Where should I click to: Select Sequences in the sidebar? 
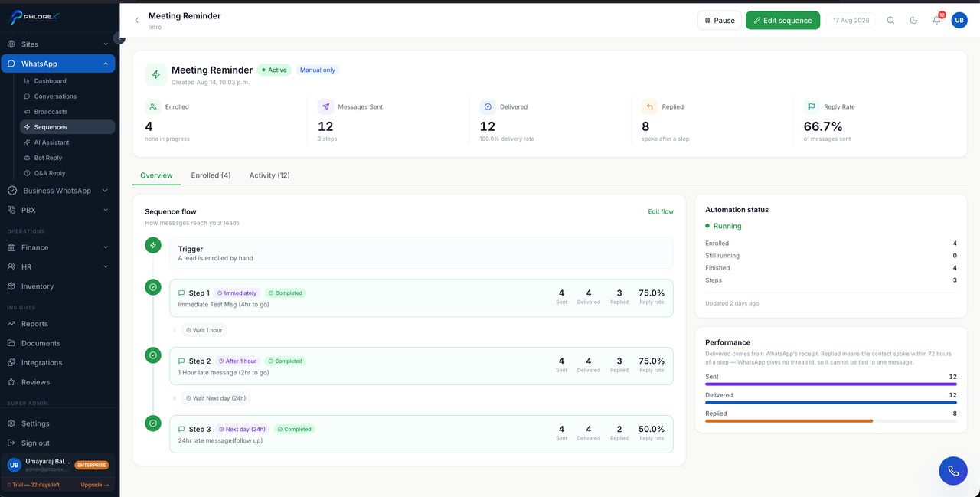(x=67, y=127)
